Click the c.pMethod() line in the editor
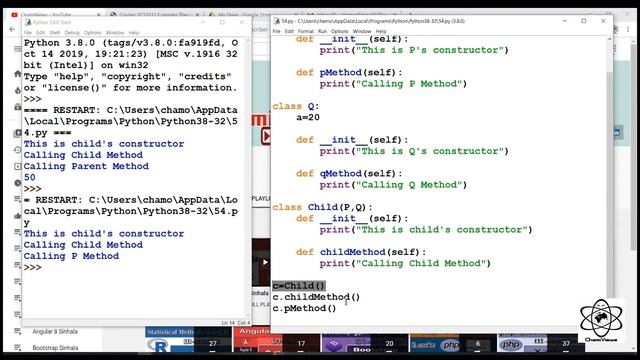 [304, 308]
